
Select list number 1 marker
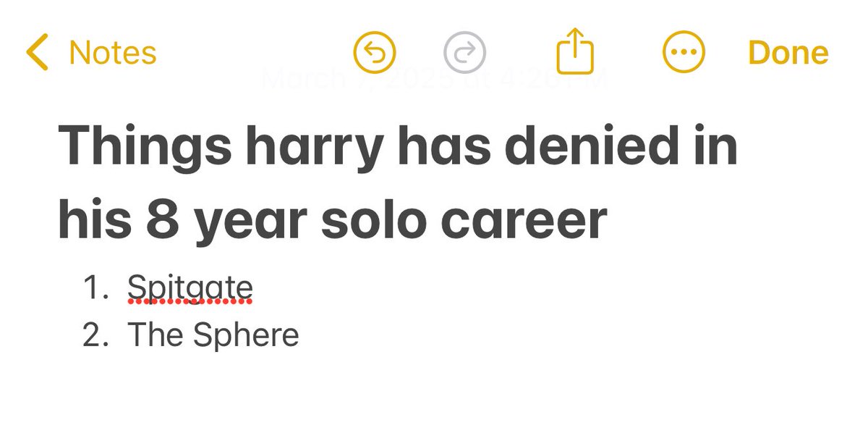point(96,288)
